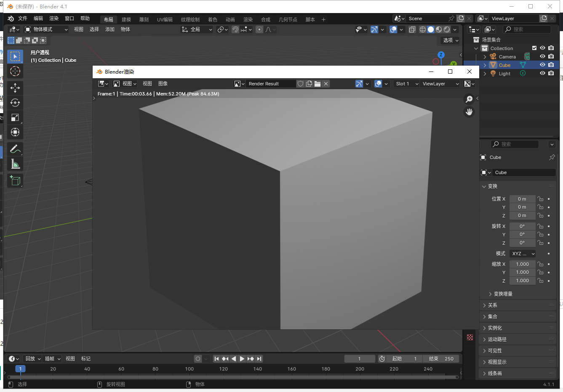Open the render image's folder browser icon

point(318,84)
